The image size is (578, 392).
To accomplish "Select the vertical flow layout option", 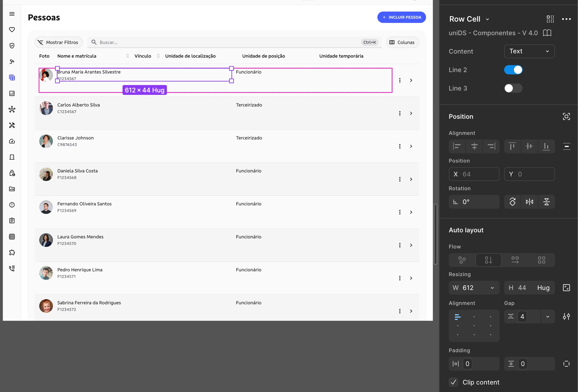I will click(x=488, y=260).
